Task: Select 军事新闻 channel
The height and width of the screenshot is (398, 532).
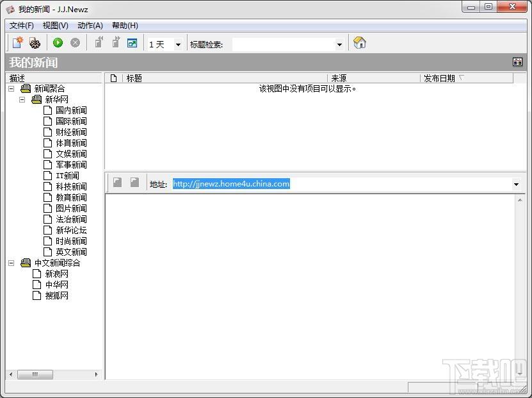Action: tap(71, 165)
